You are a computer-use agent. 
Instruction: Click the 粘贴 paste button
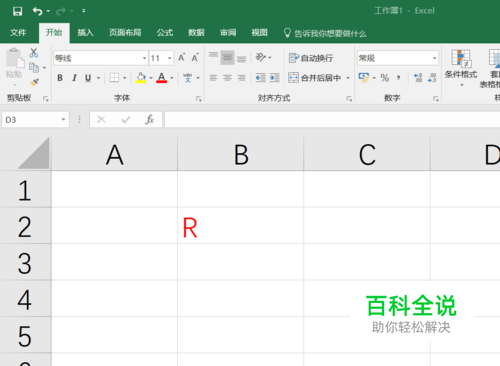(14, 63)
